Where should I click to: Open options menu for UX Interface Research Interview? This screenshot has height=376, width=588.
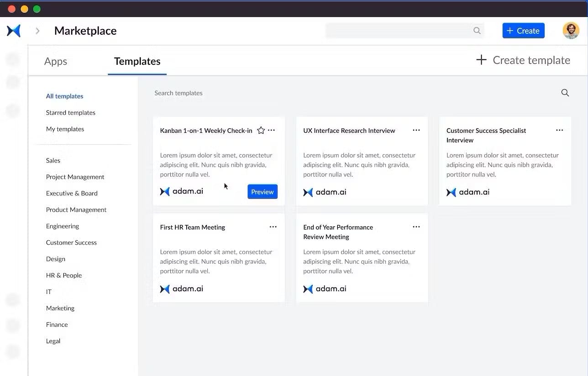click(x=416, y=131)
